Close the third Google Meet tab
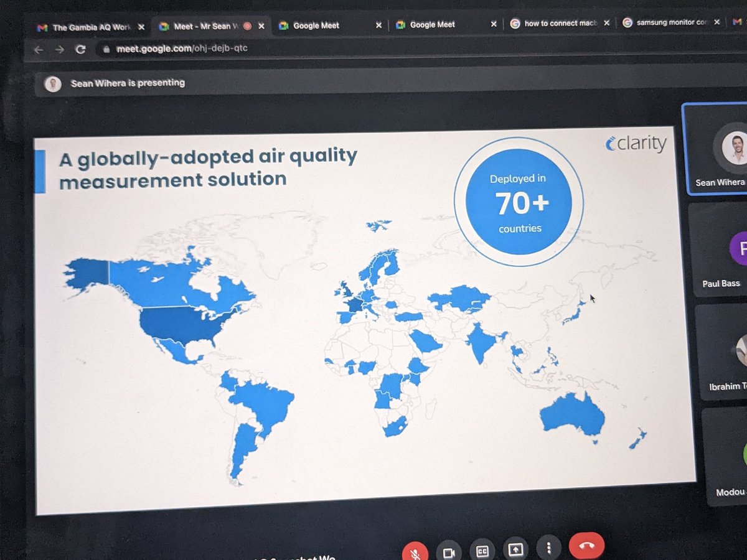Viewport: 747px width, 560px height. [494, 24]
